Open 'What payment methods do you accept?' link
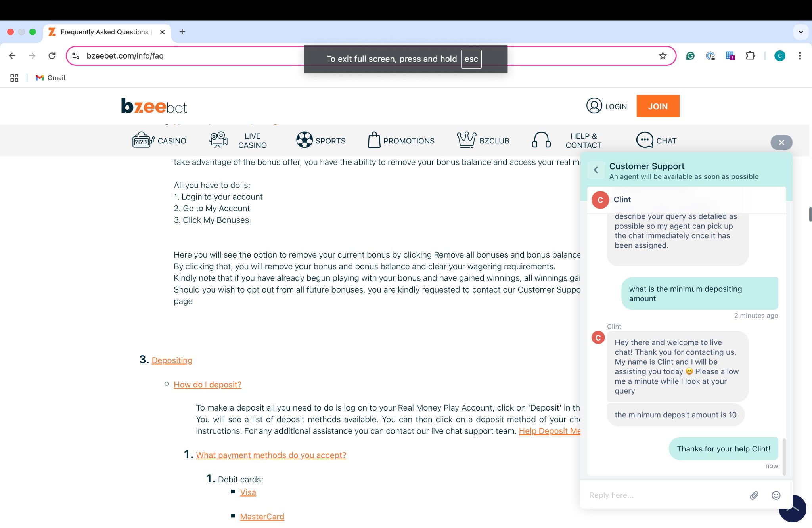The width and height of the screenshot is (812, 528). tap(271, 455)
